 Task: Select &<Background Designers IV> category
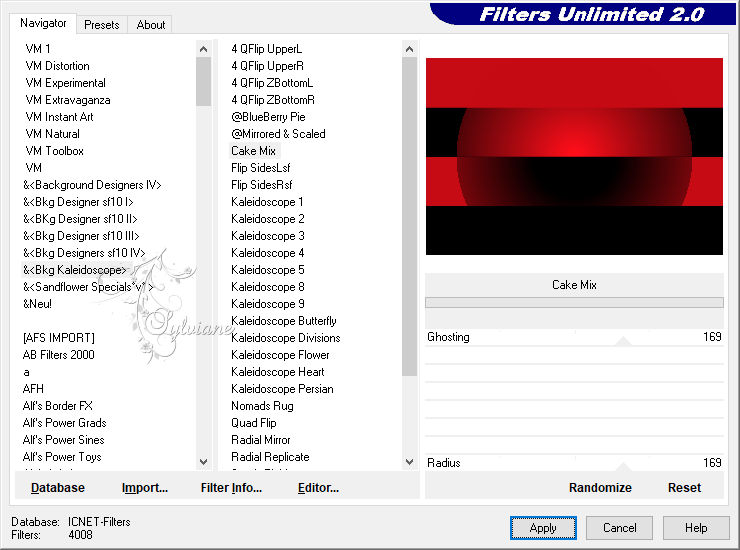[x=92, y=185]
